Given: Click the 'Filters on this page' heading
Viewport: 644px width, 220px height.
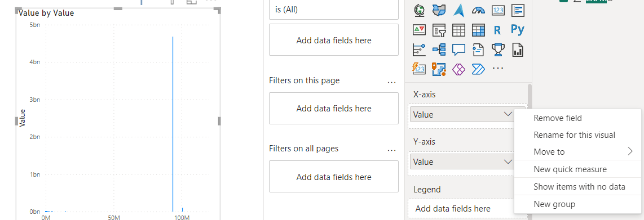Looking at the screenshot, I should pos(305,80).
